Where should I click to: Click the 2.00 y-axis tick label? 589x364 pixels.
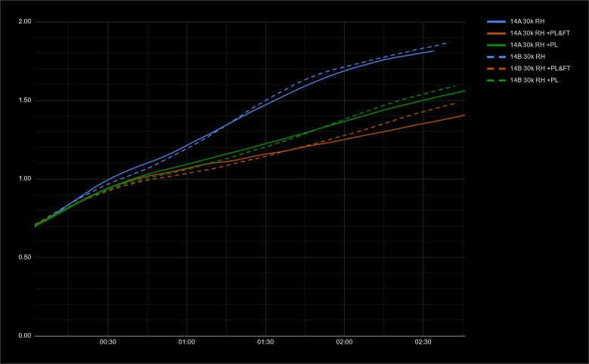[x=24, y=22]
